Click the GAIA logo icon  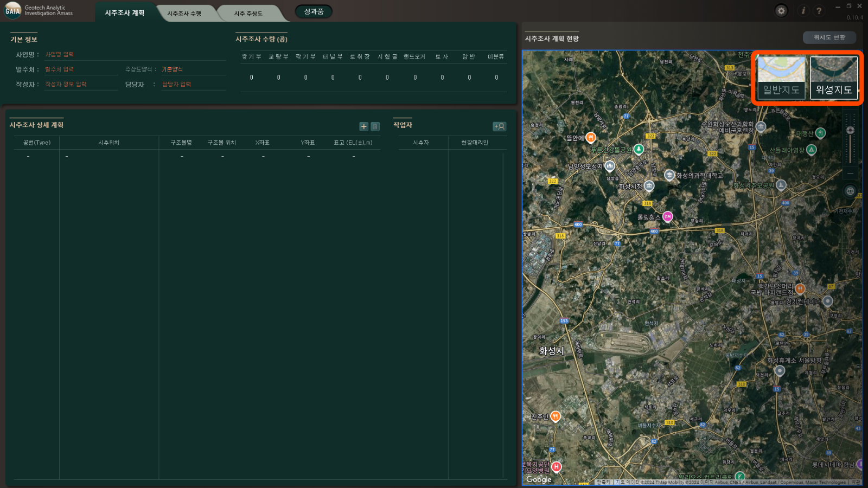pos(12,10)
